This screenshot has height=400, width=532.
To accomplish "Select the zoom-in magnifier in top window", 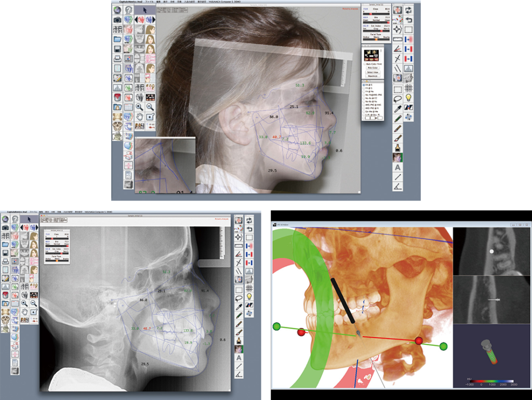I will (x=140, y=106).
